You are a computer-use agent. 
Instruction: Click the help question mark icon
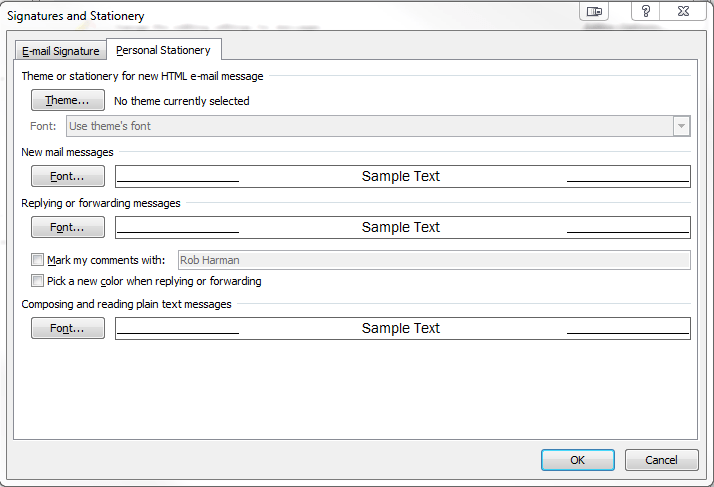pyautogui.click(x=645, y=11)
